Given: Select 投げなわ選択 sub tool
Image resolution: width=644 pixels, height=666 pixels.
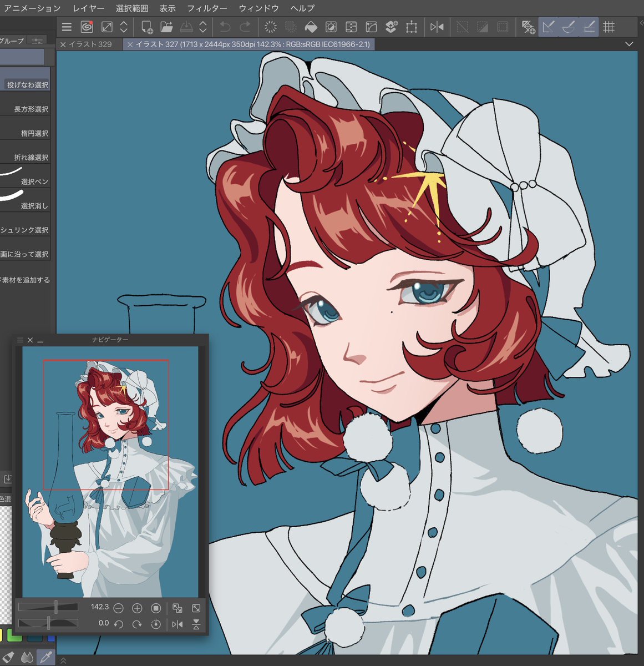Looking at the screenshot, I should coord(25,79).
